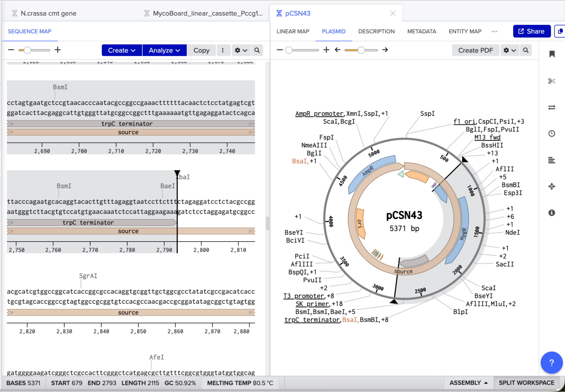565x392 pixels.
Task: Open the info circle icon
Action: pos(552,213)
